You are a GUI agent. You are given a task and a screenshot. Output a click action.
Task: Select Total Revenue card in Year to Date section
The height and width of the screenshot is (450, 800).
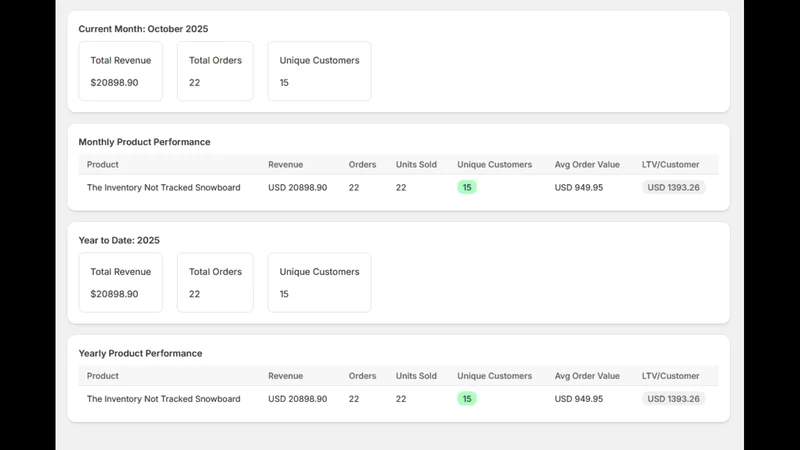[x=120, y=283]
